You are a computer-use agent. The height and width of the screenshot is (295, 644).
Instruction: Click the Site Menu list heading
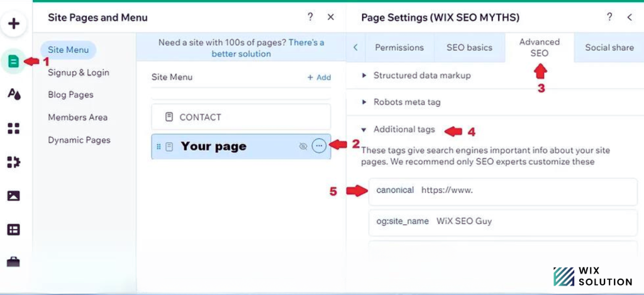coord(172,77)
